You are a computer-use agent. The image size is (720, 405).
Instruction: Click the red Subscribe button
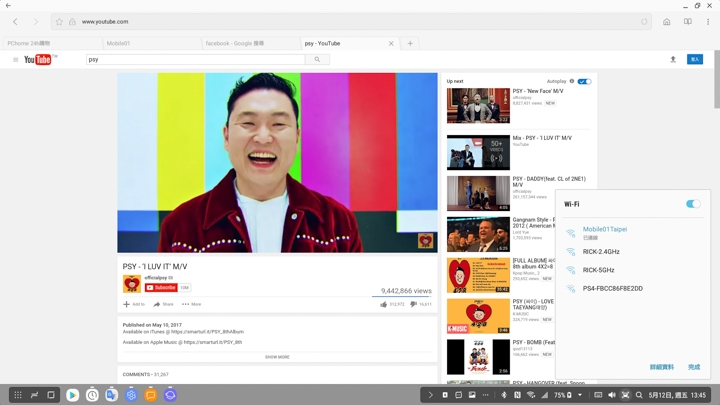pos(161,287)
